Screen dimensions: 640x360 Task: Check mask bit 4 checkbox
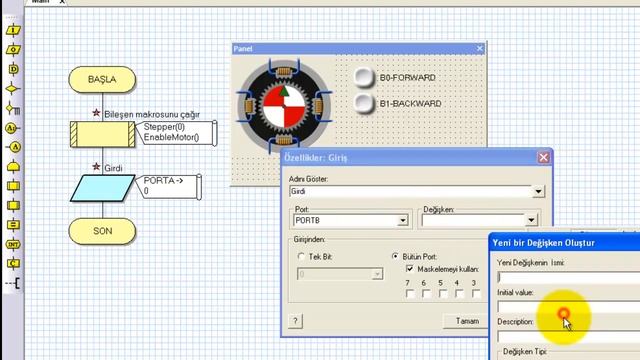(x=459, y=293)
